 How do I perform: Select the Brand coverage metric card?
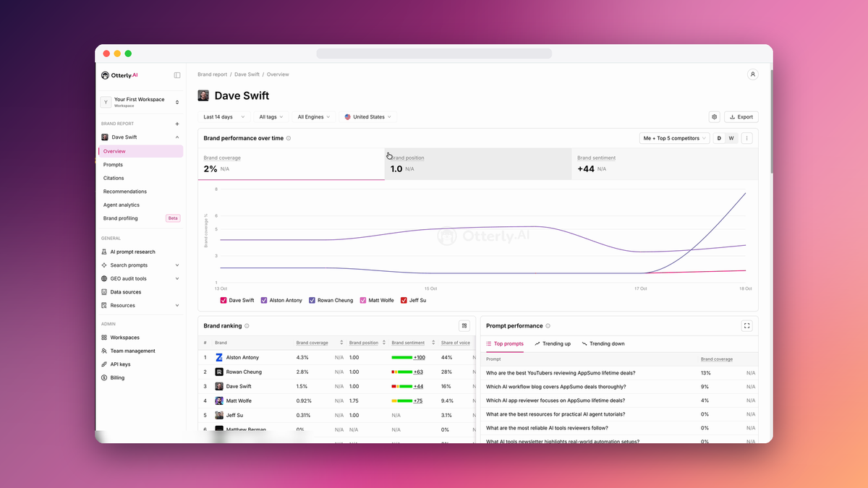point(291,164)
